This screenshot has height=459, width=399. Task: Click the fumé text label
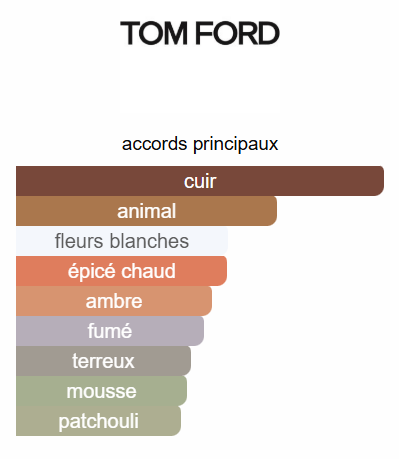click(110, 331)
